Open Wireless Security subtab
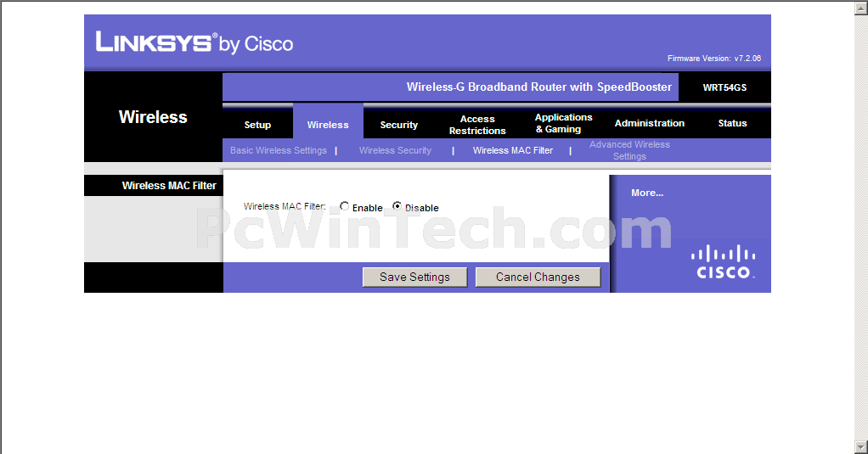The image size is (868, 454). coord(395,150)
